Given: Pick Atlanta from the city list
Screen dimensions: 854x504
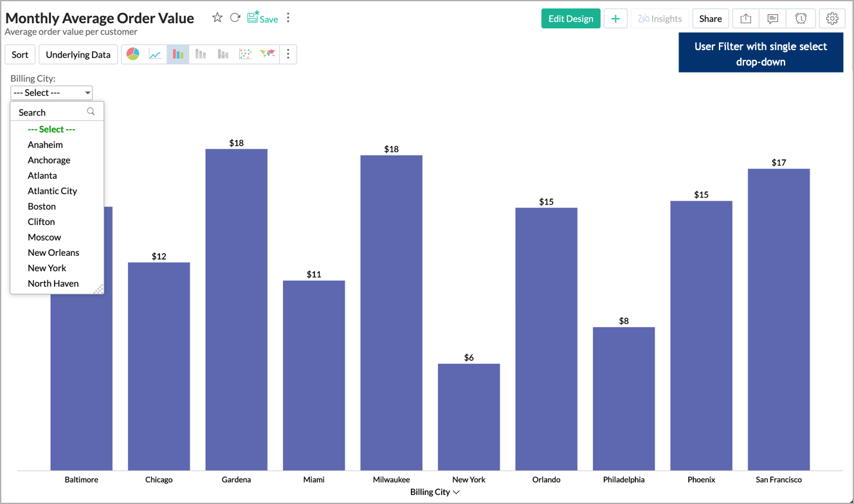Looking at the screenshot, I should coord(42,175).
